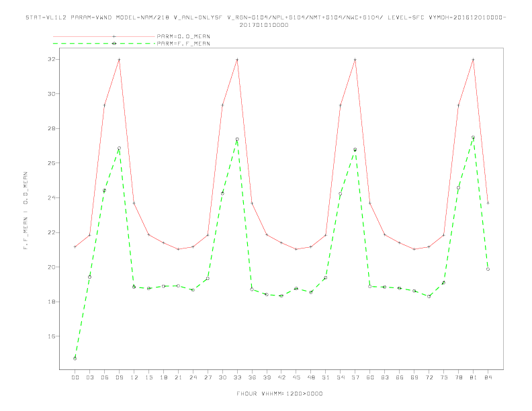Click x-axis tick label 57

[355, 377]
